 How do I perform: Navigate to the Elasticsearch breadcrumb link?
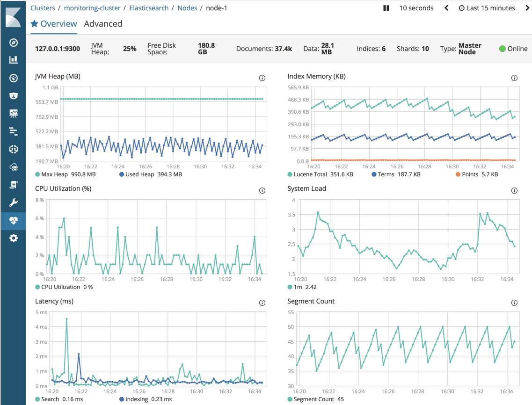pos(149,7)
